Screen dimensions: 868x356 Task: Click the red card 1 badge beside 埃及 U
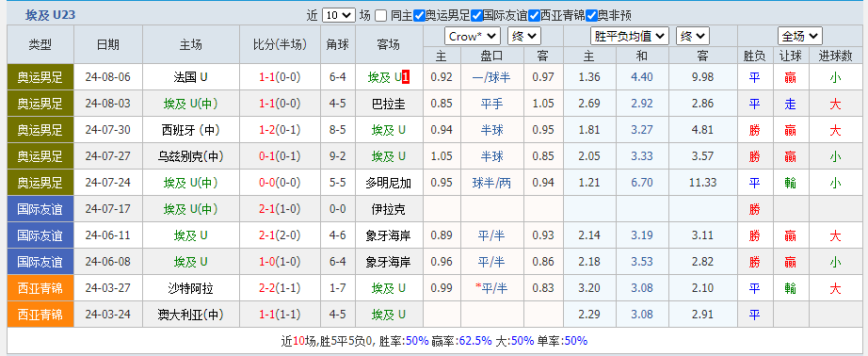pyautogui.click(x=406, y=77)
